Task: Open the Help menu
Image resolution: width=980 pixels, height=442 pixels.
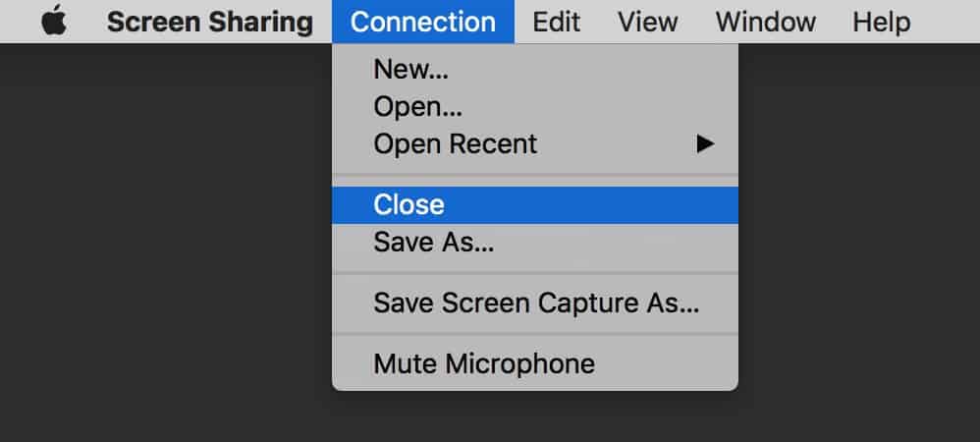Action: [881, 22]
